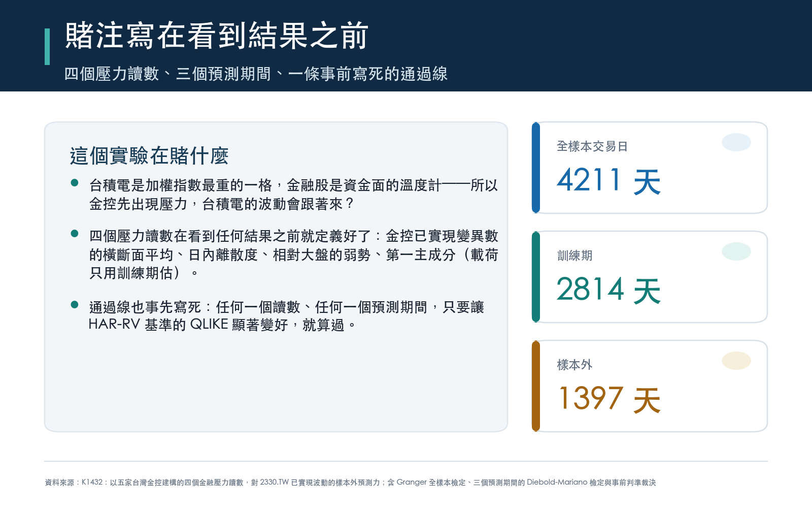Click the label 訓練期

click(574, 256)
